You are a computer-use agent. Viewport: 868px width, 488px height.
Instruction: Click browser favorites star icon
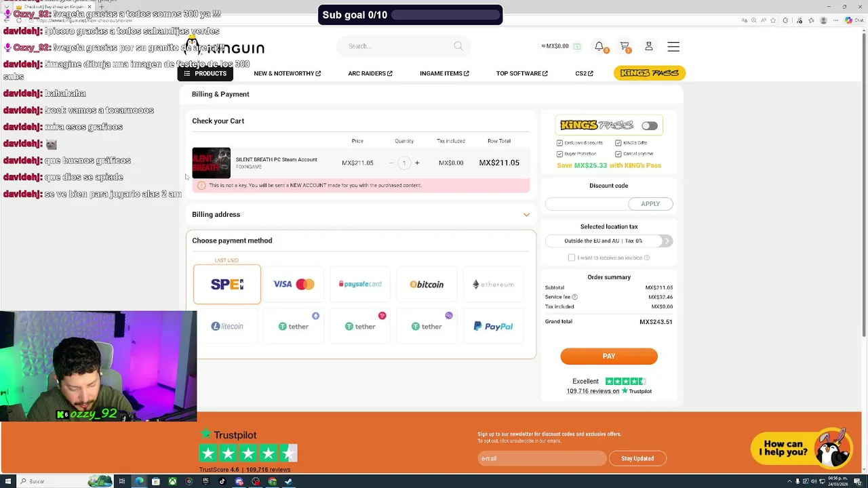click(774, 20)
